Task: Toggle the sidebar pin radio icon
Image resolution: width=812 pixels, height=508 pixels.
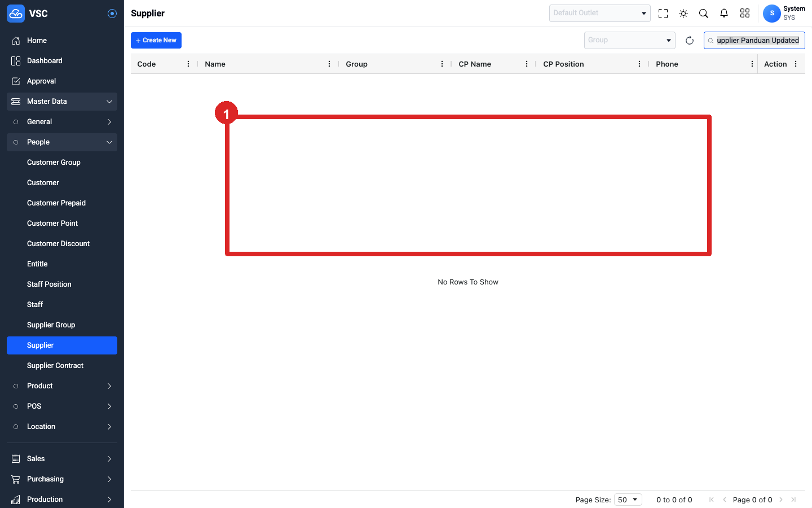Action: tap(112, 14)
